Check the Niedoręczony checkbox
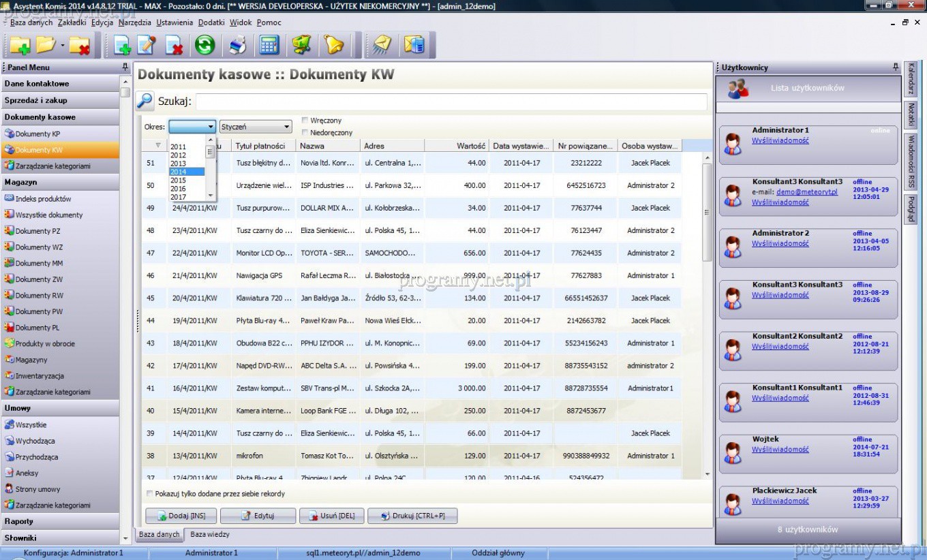The height and width of the screenshot is (560, 927). click(x=305, y=133)
